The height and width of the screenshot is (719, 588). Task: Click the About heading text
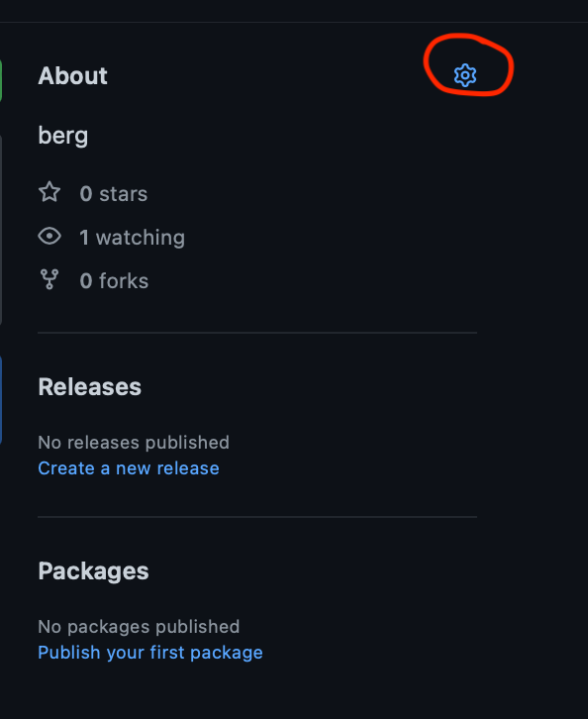(73, 75)
